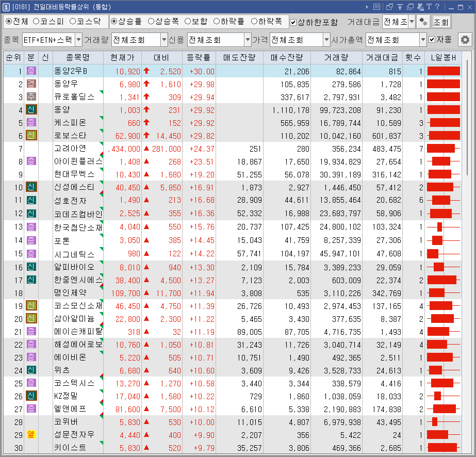Select the 전체 market radio button
Image resolution: width=476 pixels, height=457 pixels.
coord(9,21)
